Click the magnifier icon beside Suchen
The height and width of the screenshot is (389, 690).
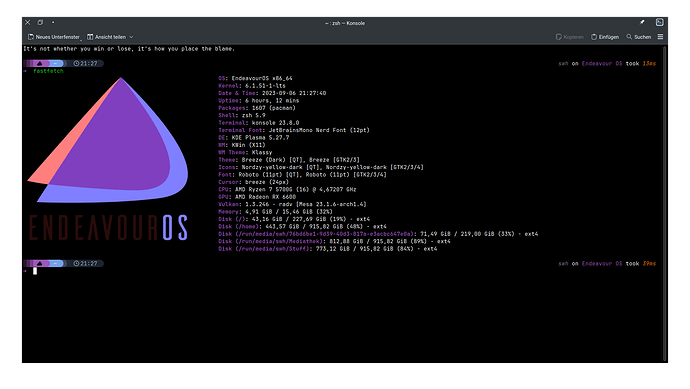(629, 37)
